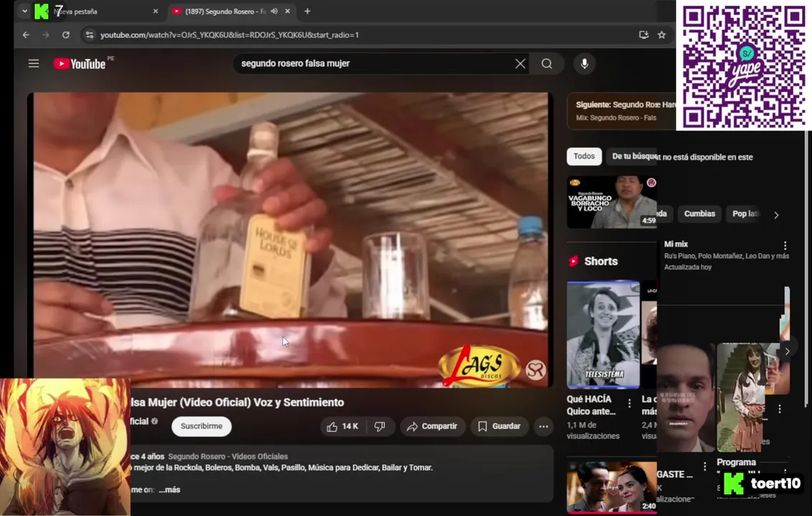Screen dimensions: 812x516
Task: Open the Quico Telesistema short thumbnail
Action: coord(603,335)
